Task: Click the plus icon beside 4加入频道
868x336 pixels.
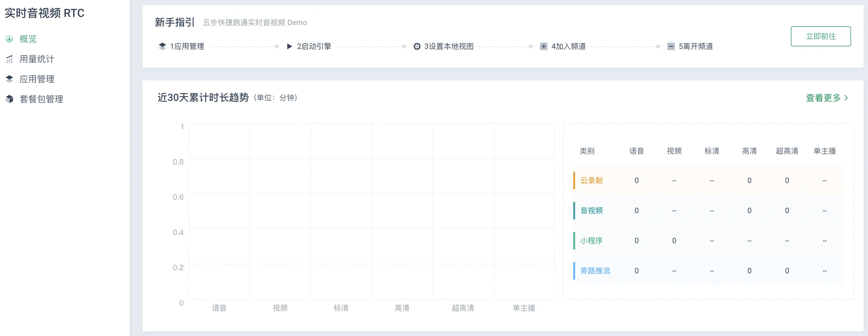Action: click(543, 46)
